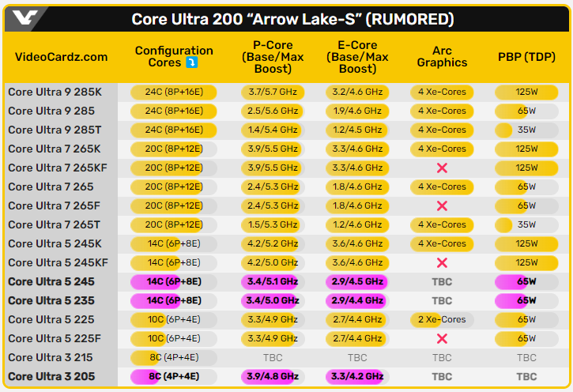Click the VideoCardz.com header cell
This screenshot has width=573, height=392.
pyautogui.click(x=61, y=57)
